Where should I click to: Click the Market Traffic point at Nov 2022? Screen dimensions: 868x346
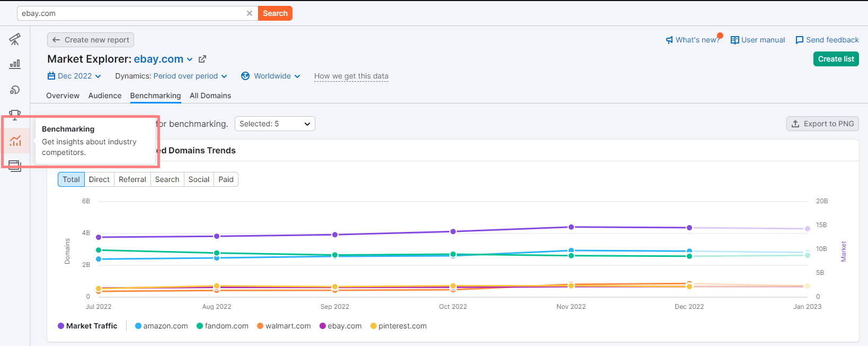pyautogui.click(x=571, y=227)
